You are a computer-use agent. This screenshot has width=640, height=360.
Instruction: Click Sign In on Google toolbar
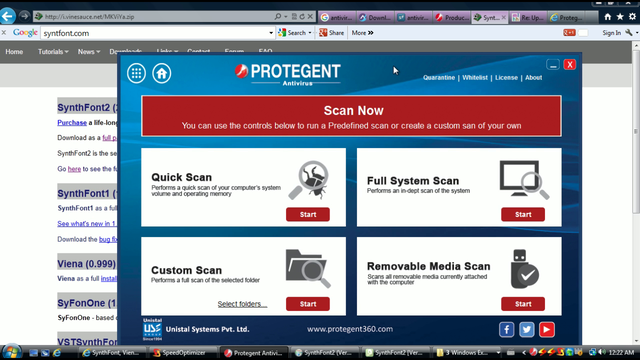point(611,33)
